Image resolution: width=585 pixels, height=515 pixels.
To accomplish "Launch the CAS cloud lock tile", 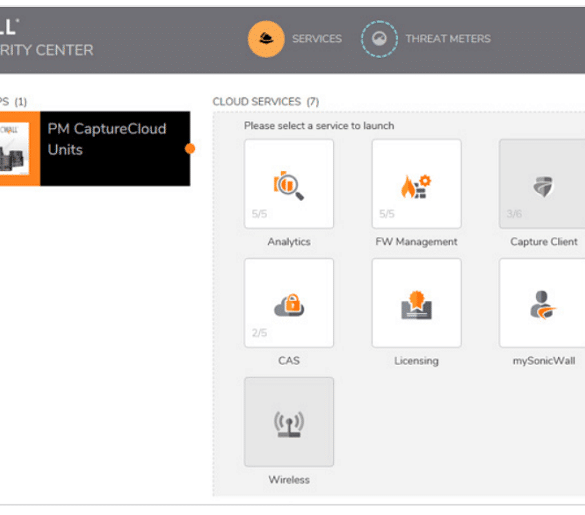I will tap(289, 303).
